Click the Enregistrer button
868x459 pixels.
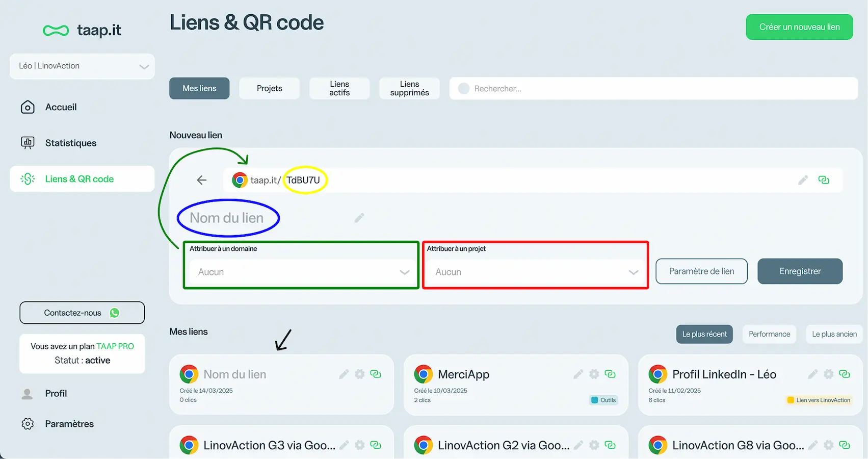click(x=800, y=271)
